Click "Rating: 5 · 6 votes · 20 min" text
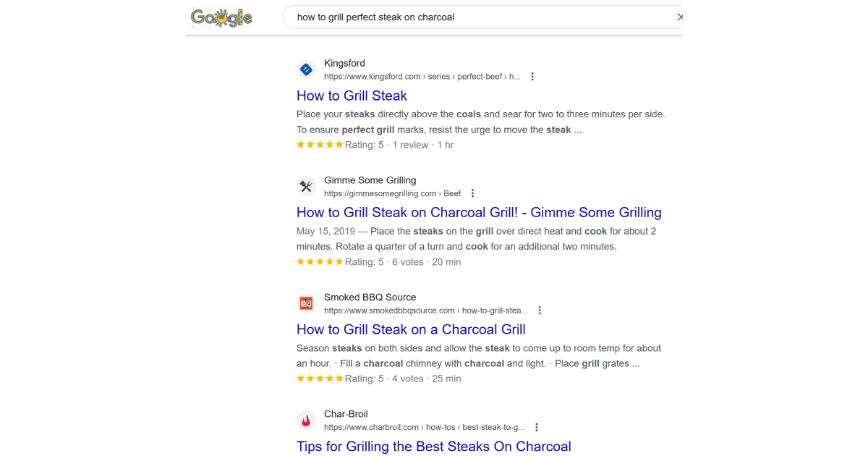Image resolution: width=868 pixels, height=456 pixels. (403, 262)
